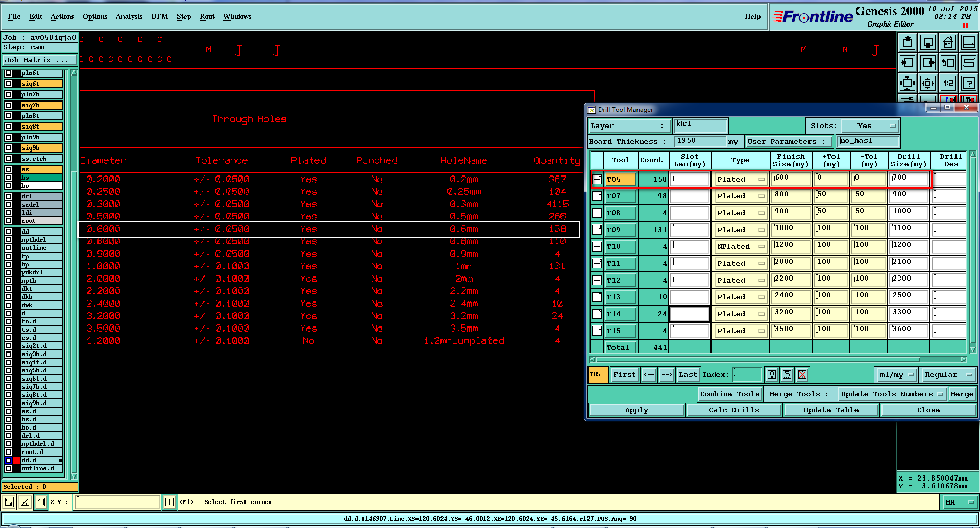Click the XY window split icon
The width and height of the screenshot is (980, 528).
click(x=969, y=42)
